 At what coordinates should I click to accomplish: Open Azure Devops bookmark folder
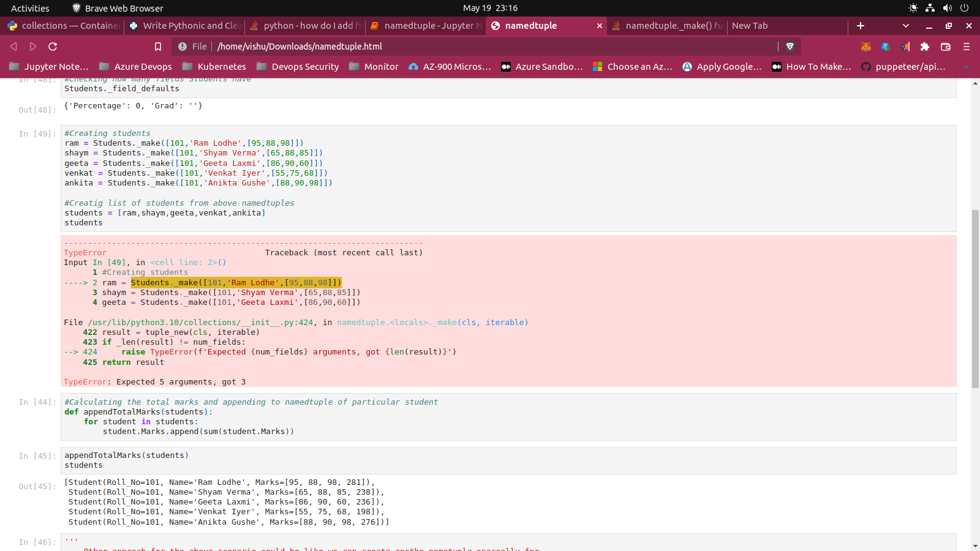(136, 67)
